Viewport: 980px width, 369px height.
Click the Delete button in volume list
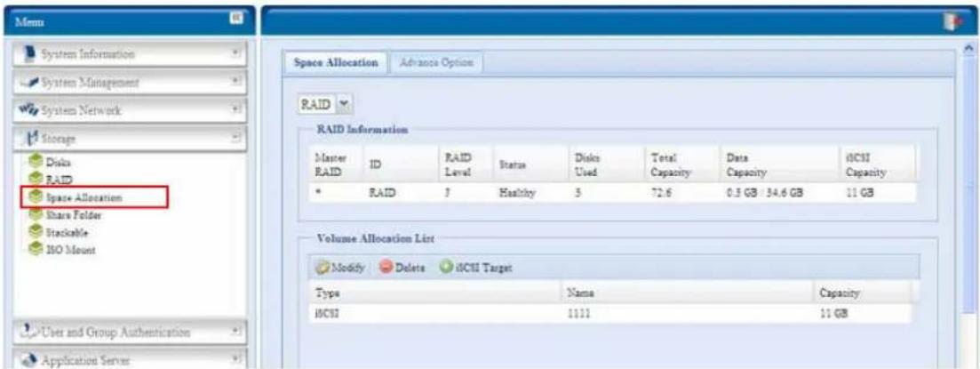point(403,268)
